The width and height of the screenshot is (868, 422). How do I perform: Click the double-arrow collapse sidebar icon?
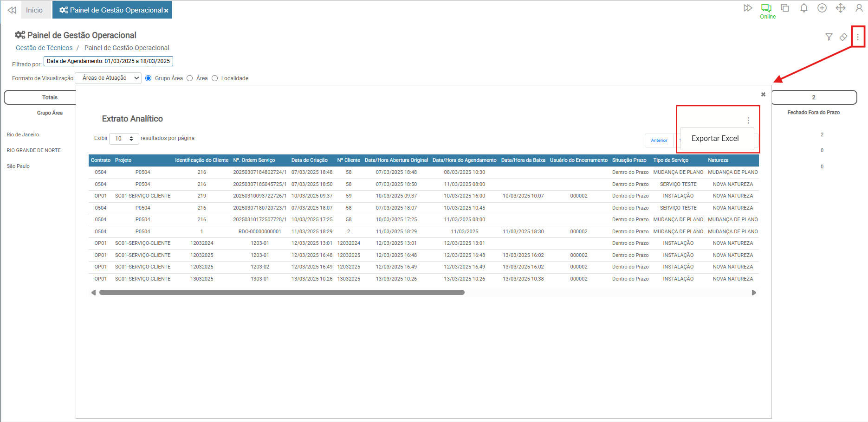[12, 10]
